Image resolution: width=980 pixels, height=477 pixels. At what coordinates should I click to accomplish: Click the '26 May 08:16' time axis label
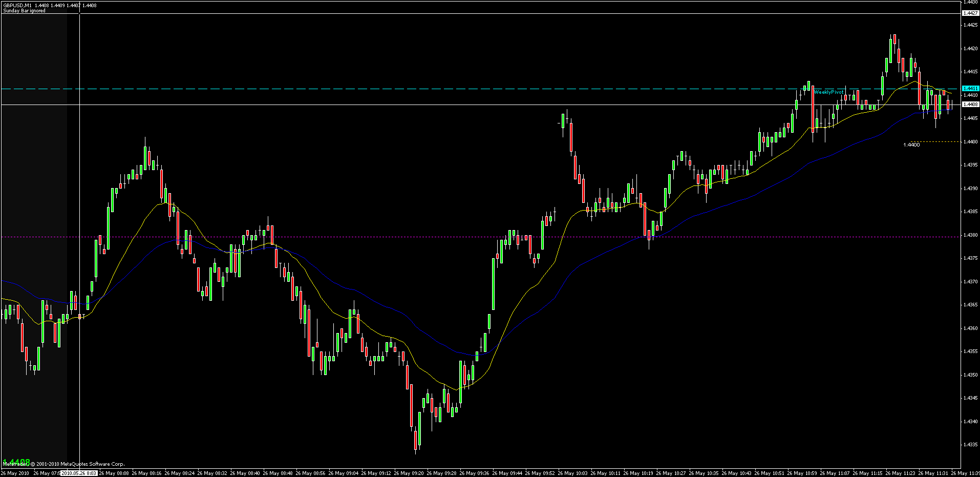[x=146, y=473]
